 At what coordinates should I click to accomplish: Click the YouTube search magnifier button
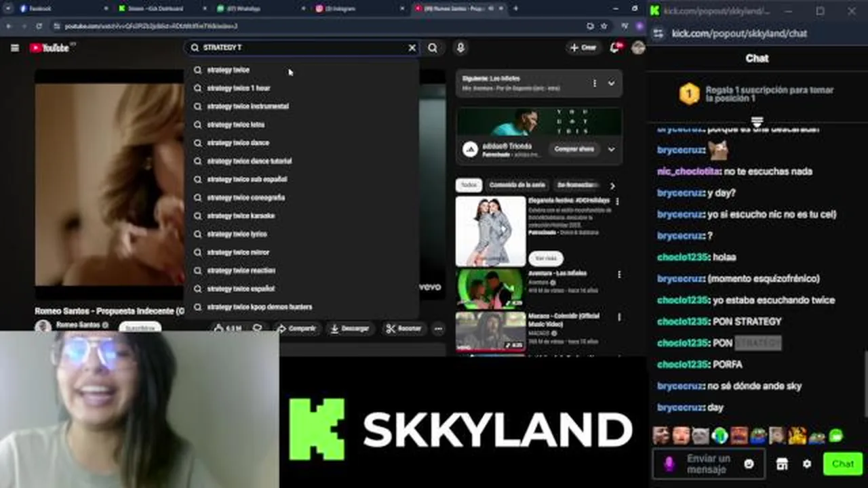click(x=433, y=48)
